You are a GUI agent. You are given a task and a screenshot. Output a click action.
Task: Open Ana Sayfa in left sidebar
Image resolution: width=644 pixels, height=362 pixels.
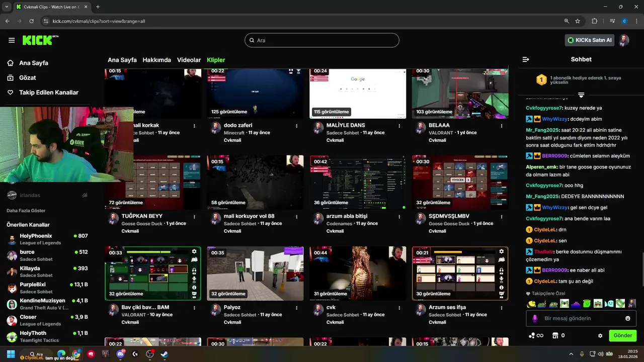click(34, 63)
